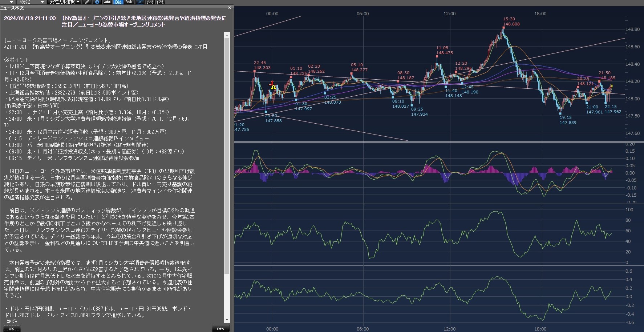Click the pencil drawing tool icon
Screen dimensions: 644x332
coord(87,2)
